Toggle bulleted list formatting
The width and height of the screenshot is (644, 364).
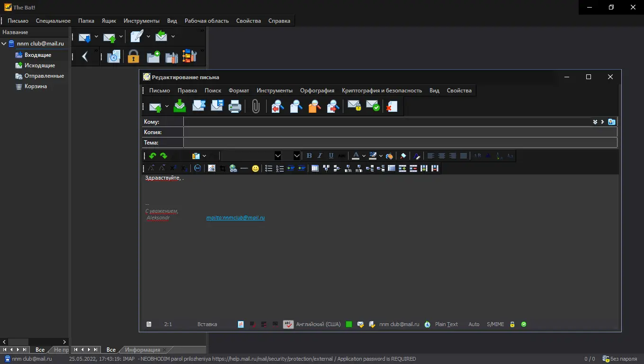tap(268, 168)
